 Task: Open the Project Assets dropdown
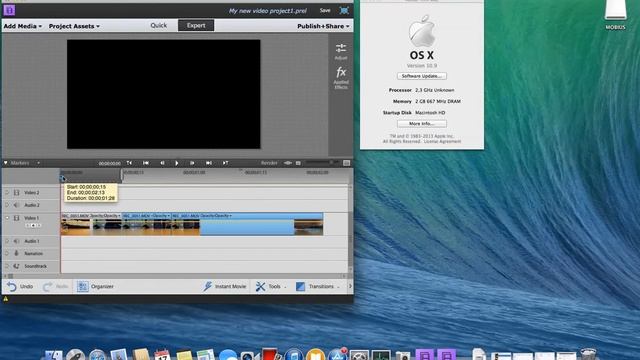coord(74,26)
